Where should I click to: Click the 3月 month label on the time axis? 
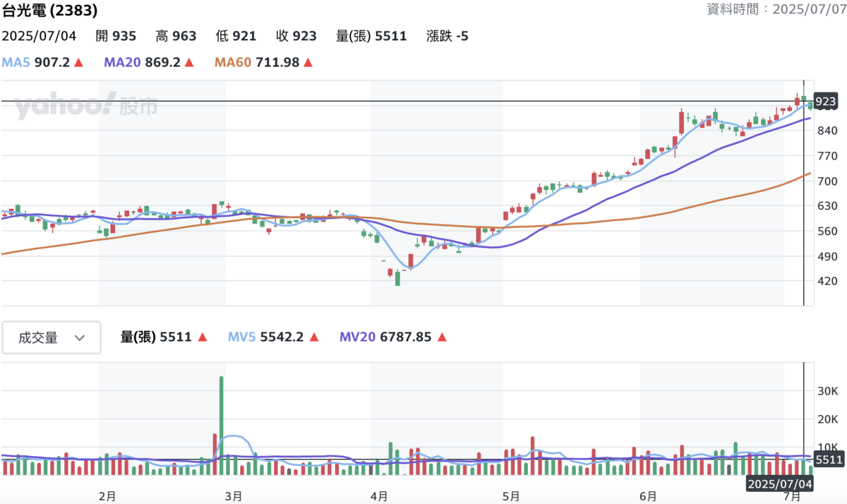pos(234,496)
